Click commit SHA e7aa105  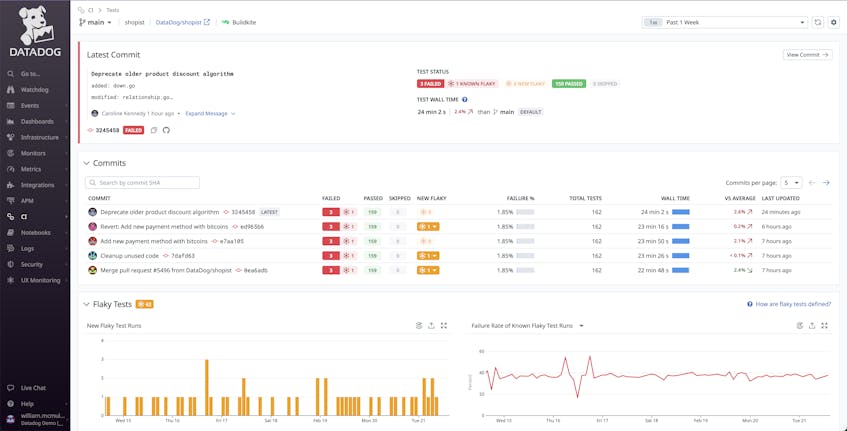click(x=232, y=241)
